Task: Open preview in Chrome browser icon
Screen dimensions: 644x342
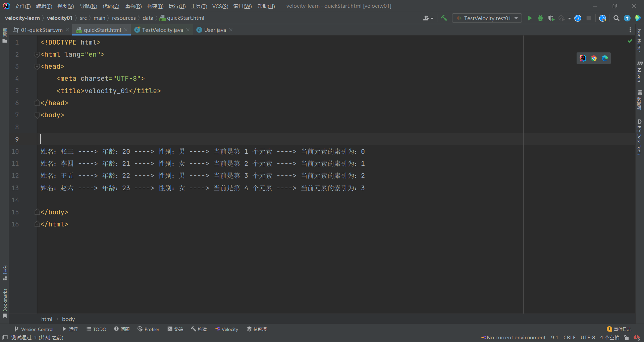Action: (x=594, y=58)
